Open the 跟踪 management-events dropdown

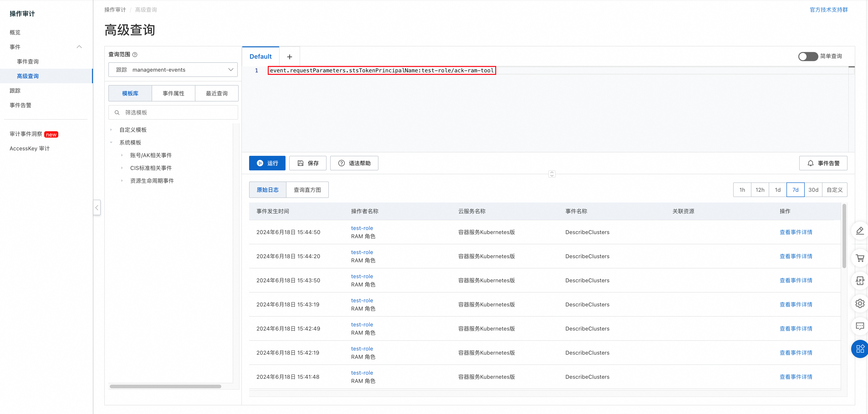[x=173, y=70]
